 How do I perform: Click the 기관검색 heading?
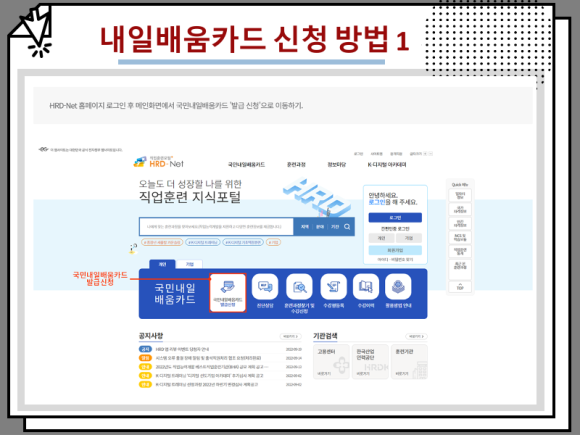pos(326,336)
